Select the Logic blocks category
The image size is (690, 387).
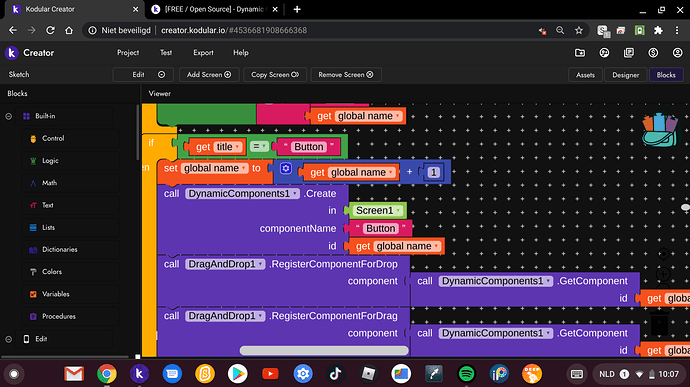click(70, 161)
